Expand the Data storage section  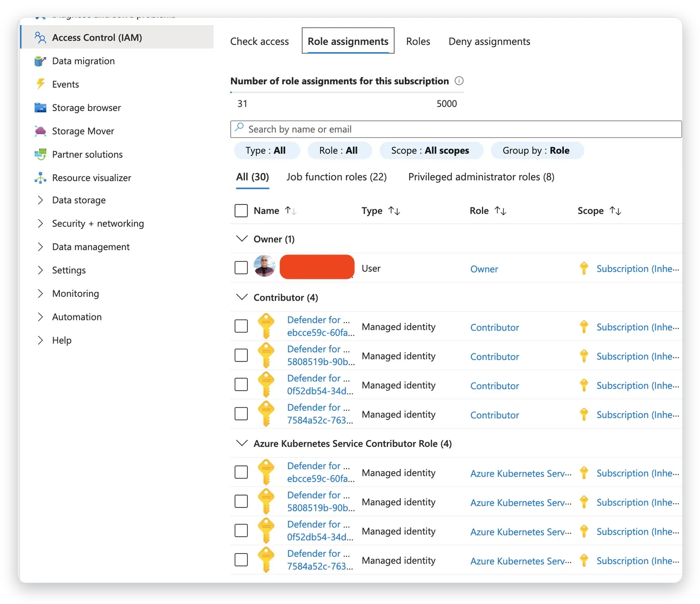click(40, 200)
